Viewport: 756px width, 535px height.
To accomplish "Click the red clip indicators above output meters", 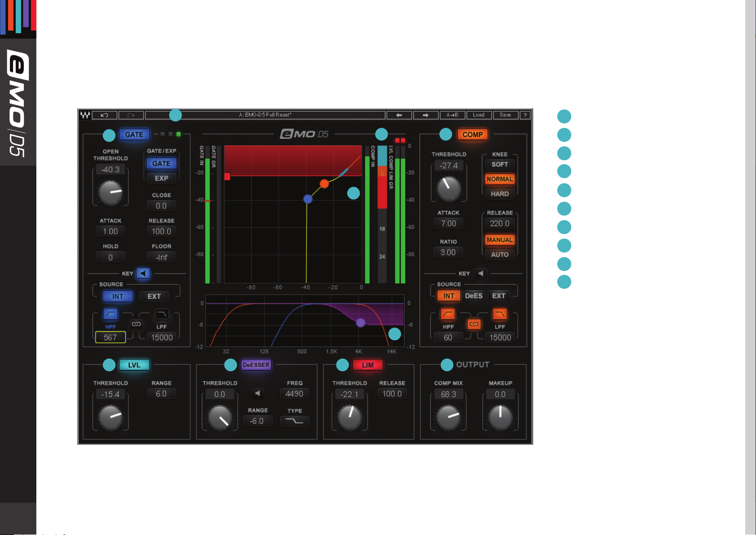I will (400, 140).
